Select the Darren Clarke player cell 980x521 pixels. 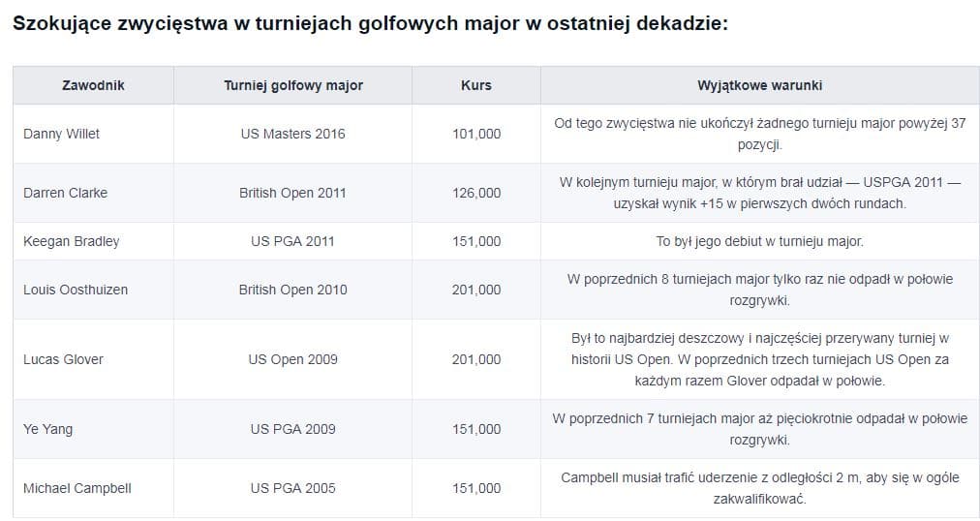(x=65, y=193)
